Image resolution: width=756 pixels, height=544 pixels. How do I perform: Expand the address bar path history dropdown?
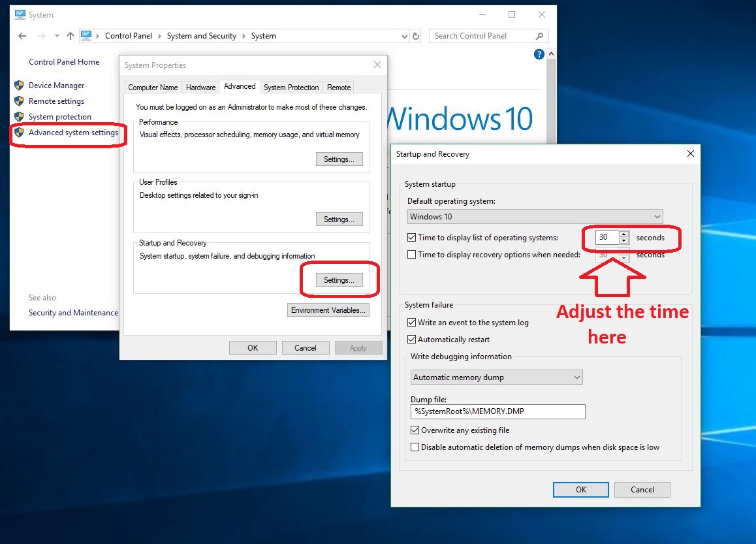(x=405, y=36)
